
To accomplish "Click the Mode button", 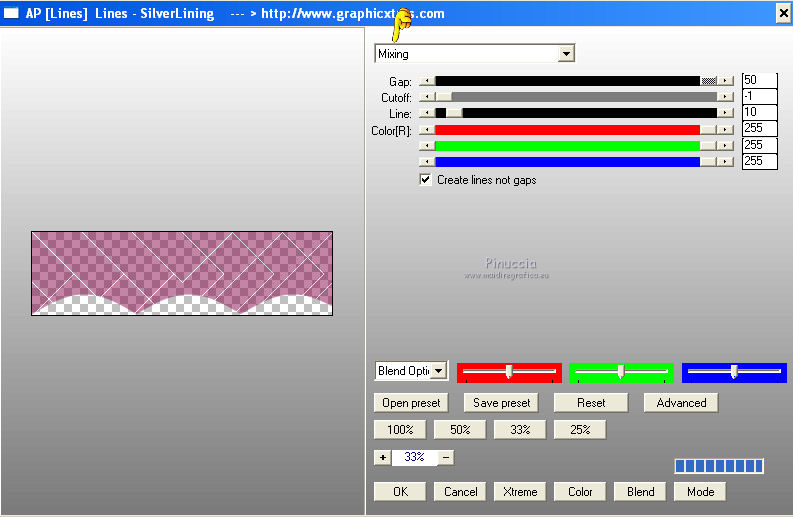I will click(700, 492).
